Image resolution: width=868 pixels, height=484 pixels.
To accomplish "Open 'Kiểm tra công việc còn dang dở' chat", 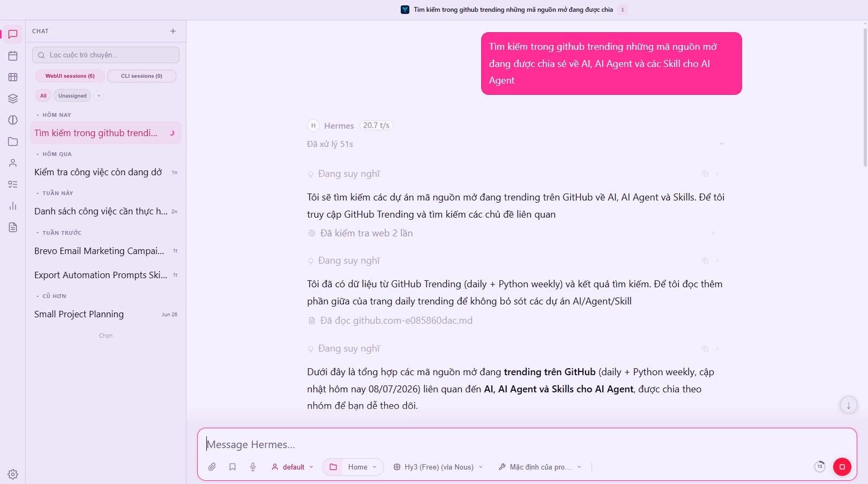I will point(106,172).
